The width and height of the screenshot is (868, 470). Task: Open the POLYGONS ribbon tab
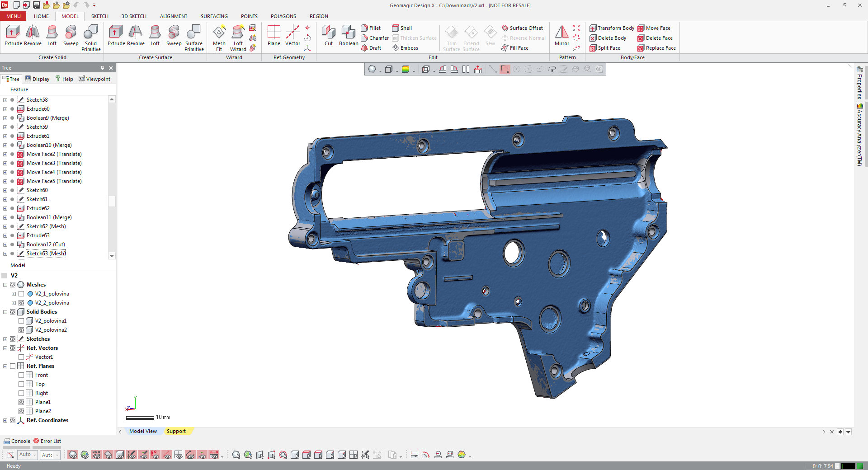(283, 16)
